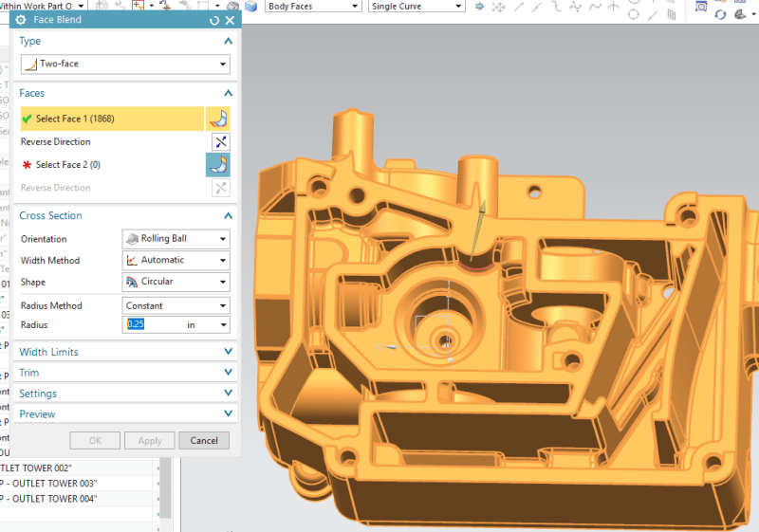Click the dashed rectangle selection icon

point(203,6)
